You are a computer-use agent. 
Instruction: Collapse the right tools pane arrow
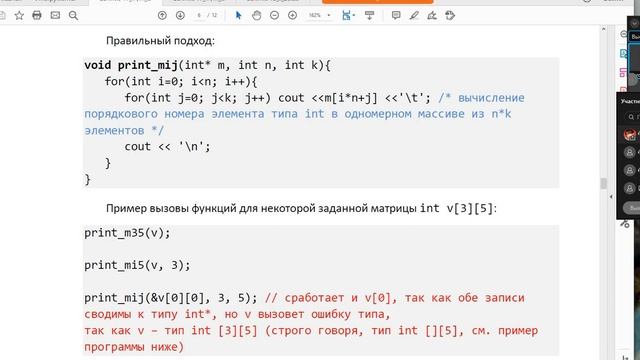(611, 197)
